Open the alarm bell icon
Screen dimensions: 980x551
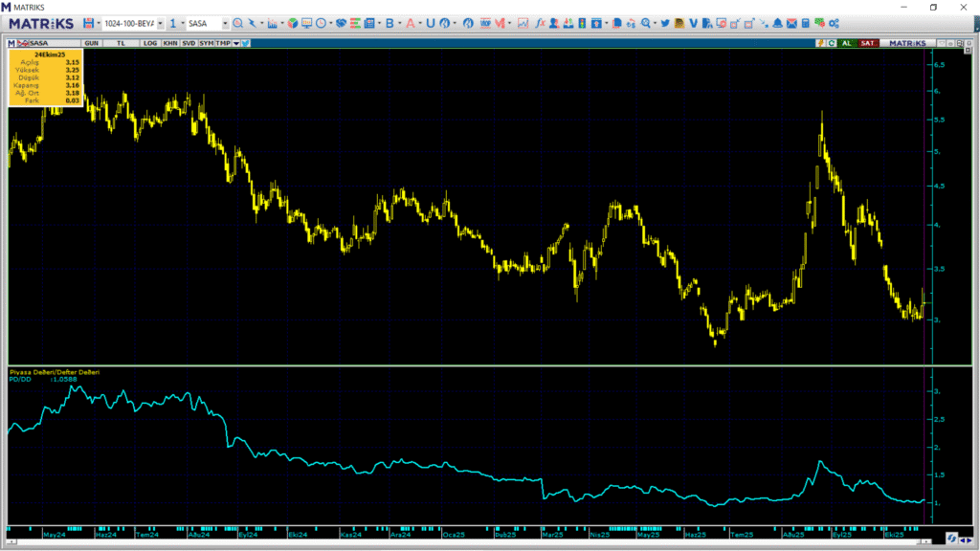[778, 23]
